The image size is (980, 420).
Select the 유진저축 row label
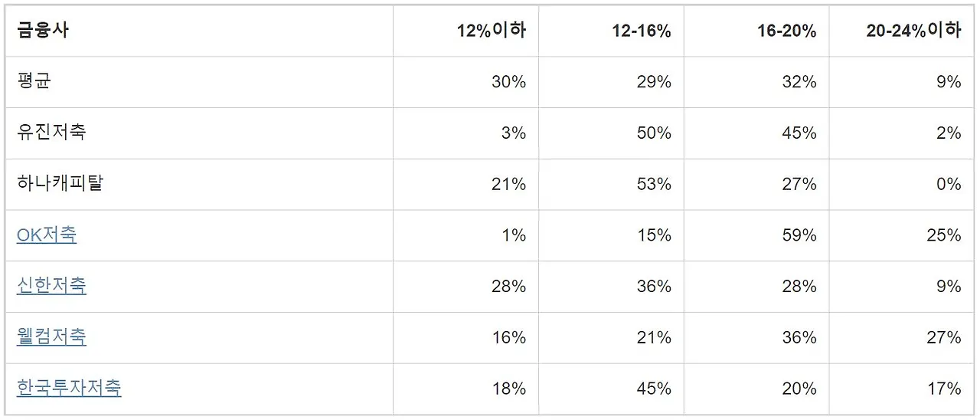51,133
